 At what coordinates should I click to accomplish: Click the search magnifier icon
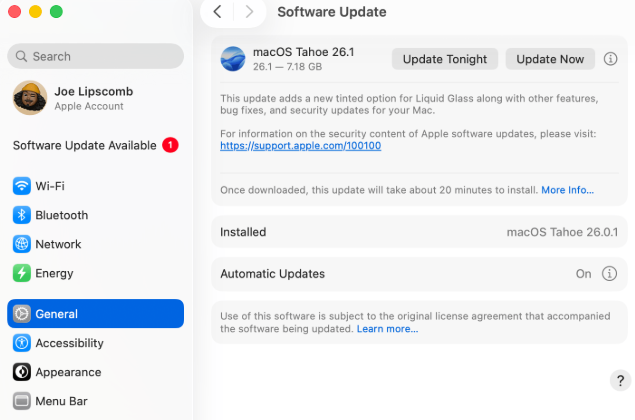pos(21,56)
